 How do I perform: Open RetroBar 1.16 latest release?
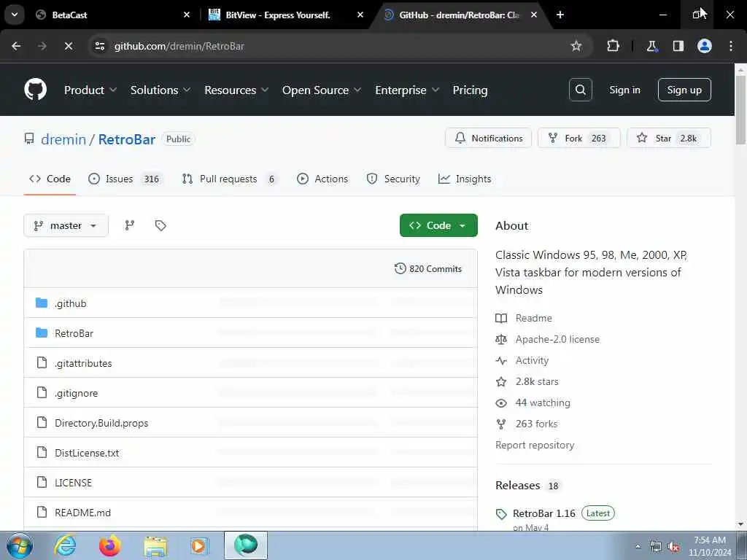point(544,513)
